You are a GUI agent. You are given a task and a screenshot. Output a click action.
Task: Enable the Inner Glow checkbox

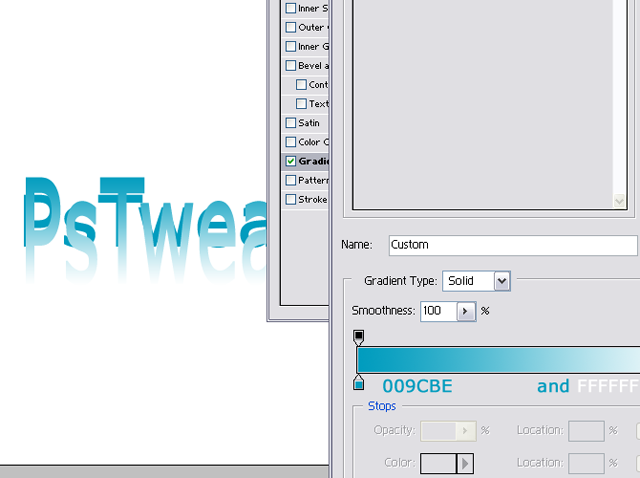point(291,47)
